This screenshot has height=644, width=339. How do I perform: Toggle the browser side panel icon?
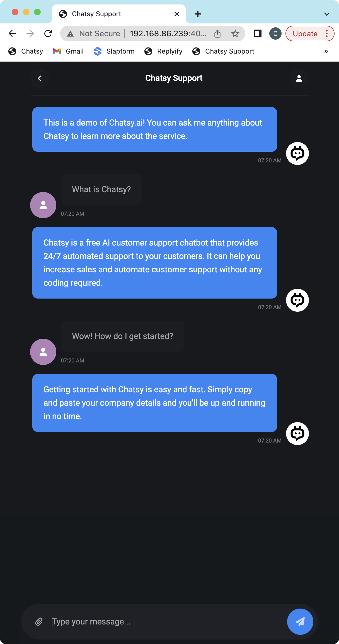[257, 34]
